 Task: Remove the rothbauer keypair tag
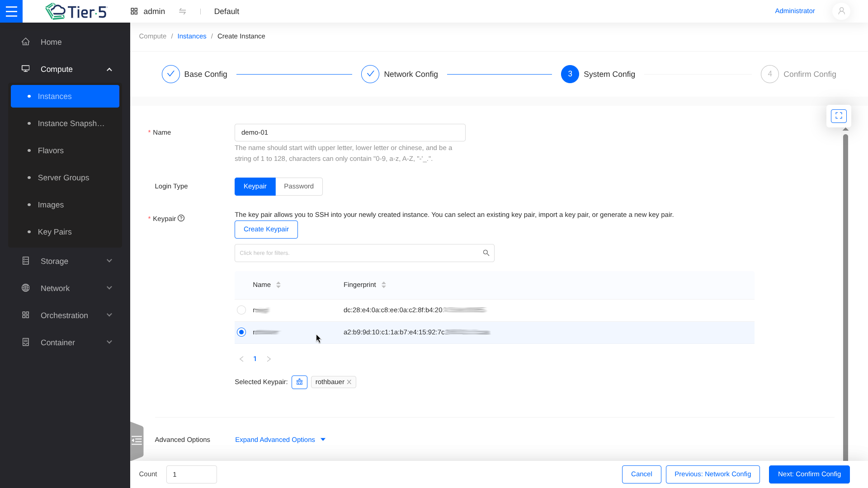tap(349, 382)
